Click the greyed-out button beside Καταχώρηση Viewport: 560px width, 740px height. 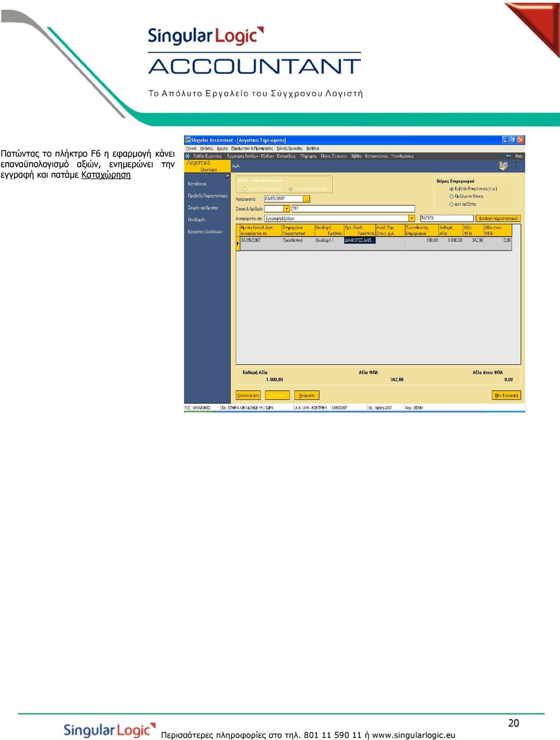tap(278, 395)
